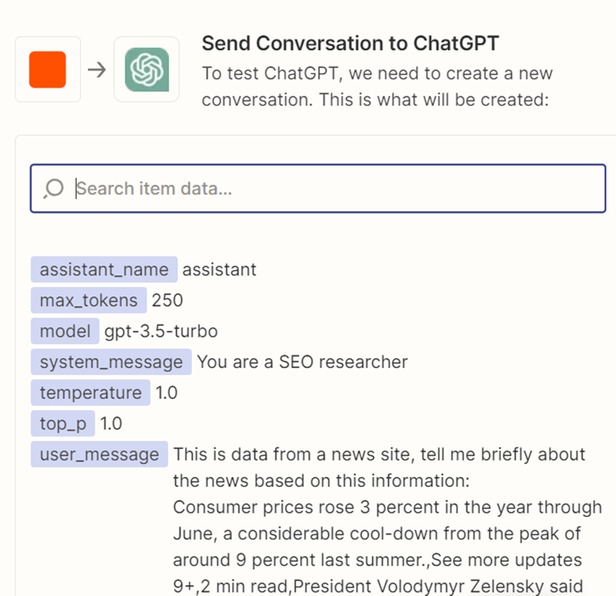
Task: Select the system_message field label
Action: [111, 362]
